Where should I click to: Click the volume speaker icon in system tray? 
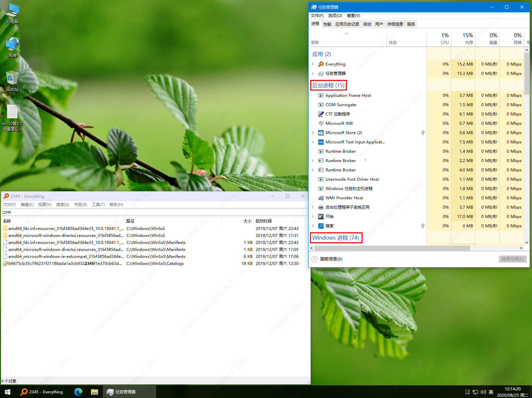point(483,392)
